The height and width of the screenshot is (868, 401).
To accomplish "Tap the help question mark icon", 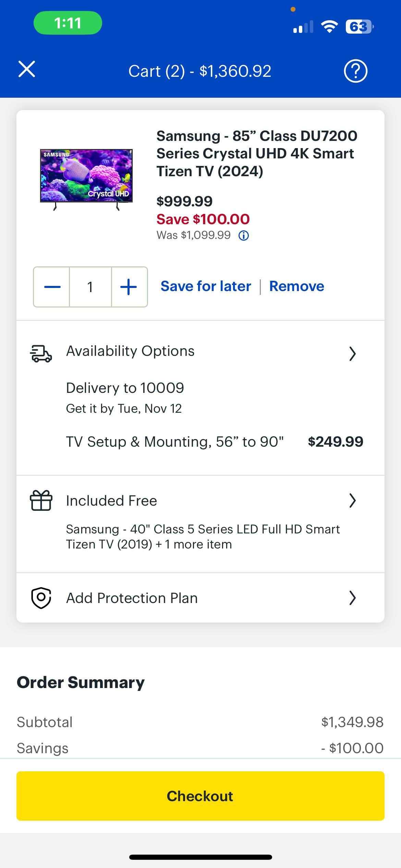I will (355, 71).
